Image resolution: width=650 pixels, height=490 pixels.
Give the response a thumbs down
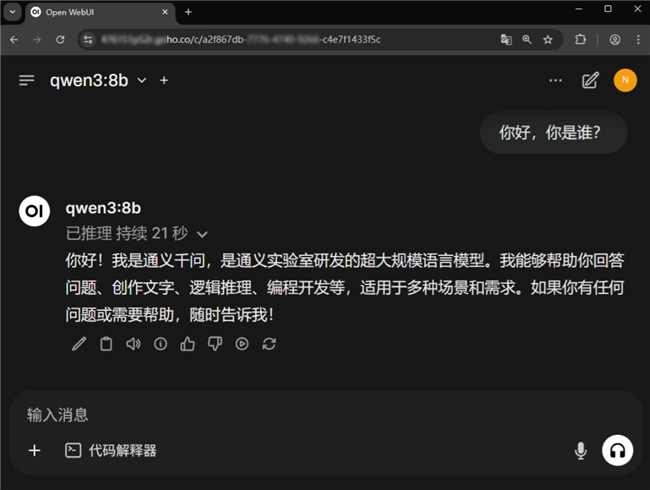[x=215, y=344]
